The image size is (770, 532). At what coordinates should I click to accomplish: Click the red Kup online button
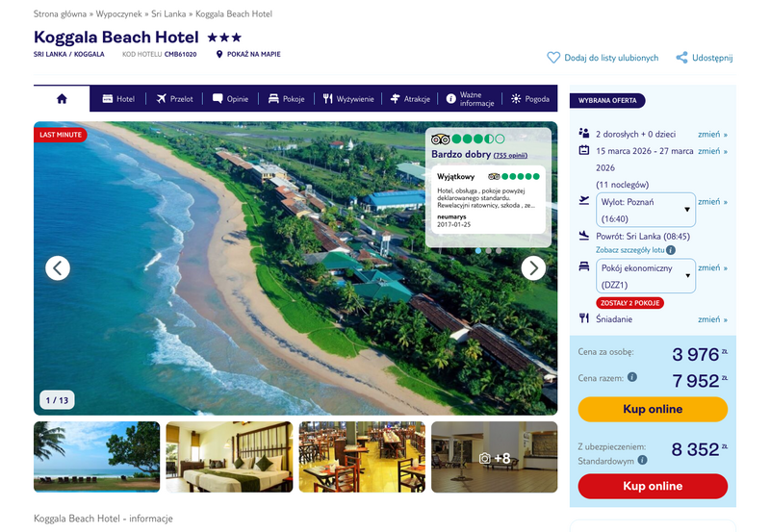coord(653,486)
